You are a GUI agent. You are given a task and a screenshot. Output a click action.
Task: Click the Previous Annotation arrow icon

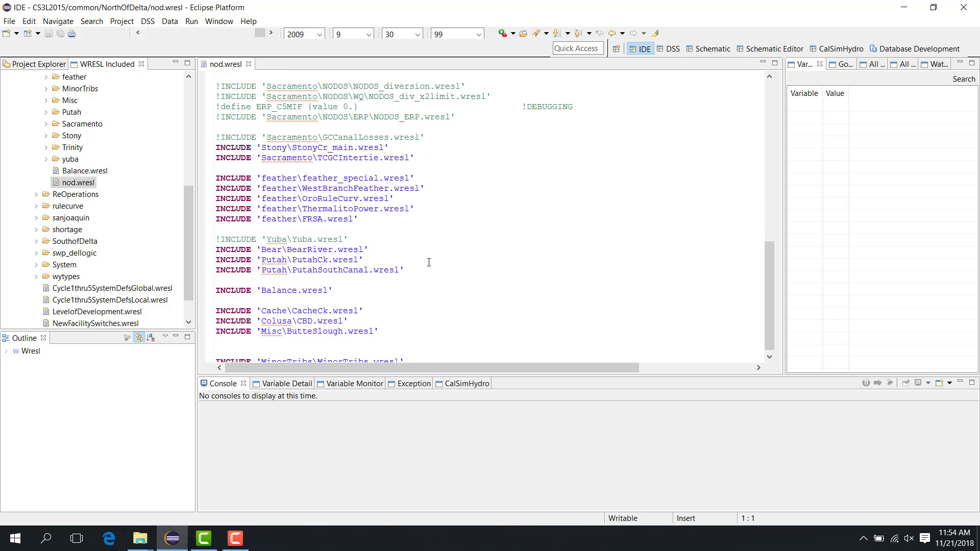tap(578, 34)
